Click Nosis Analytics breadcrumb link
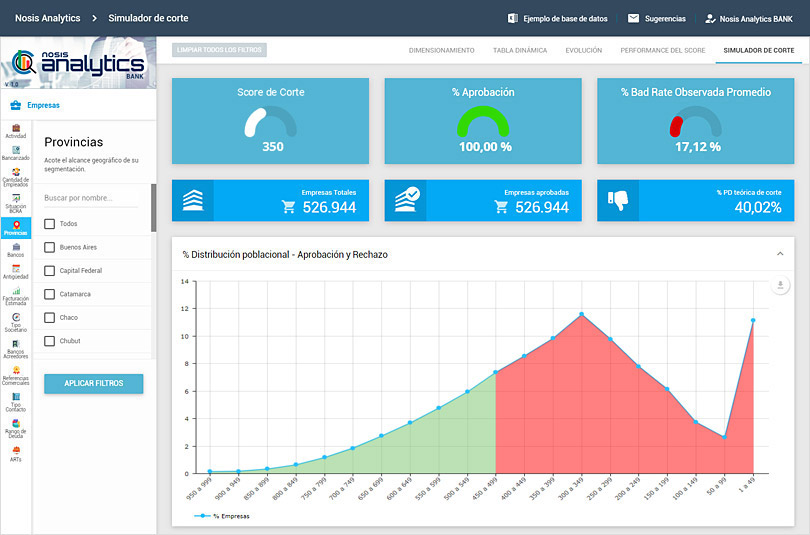 [48, 18]
